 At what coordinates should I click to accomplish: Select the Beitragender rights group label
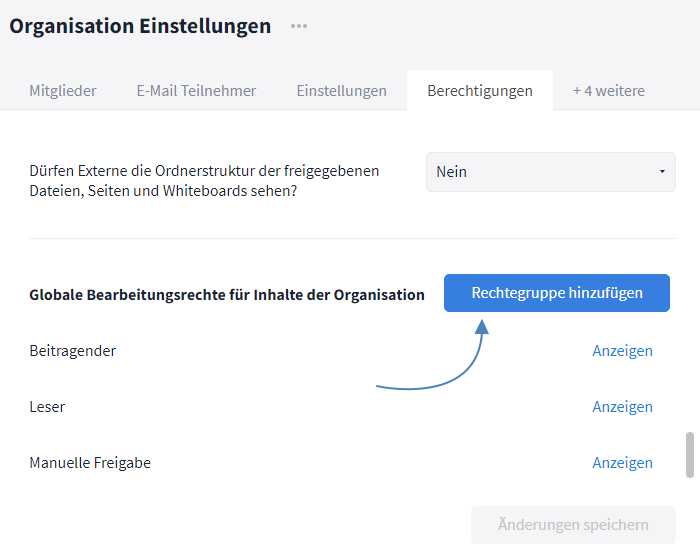point(73,351)
